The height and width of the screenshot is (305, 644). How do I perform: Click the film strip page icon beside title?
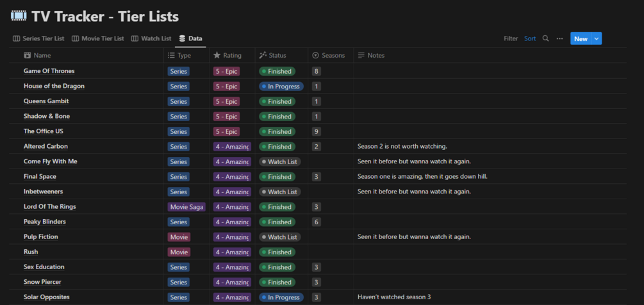tap(19, 17)
